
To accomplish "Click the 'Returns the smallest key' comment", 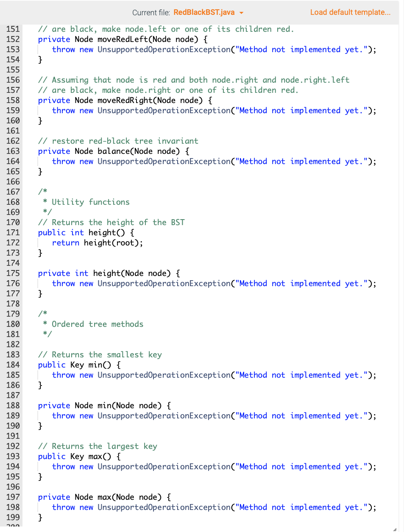I will point(100,355).
